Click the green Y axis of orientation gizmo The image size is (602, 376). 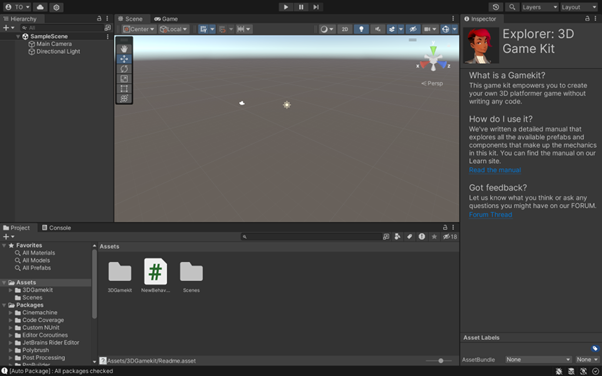point(433,50)
